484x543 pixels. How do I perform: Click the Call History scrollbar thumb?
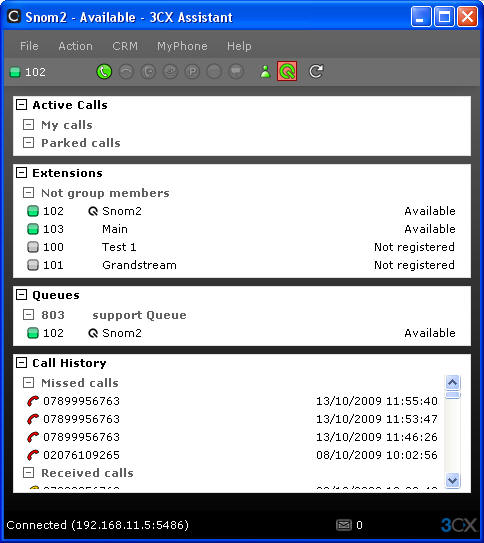click(x=452, y=395)
